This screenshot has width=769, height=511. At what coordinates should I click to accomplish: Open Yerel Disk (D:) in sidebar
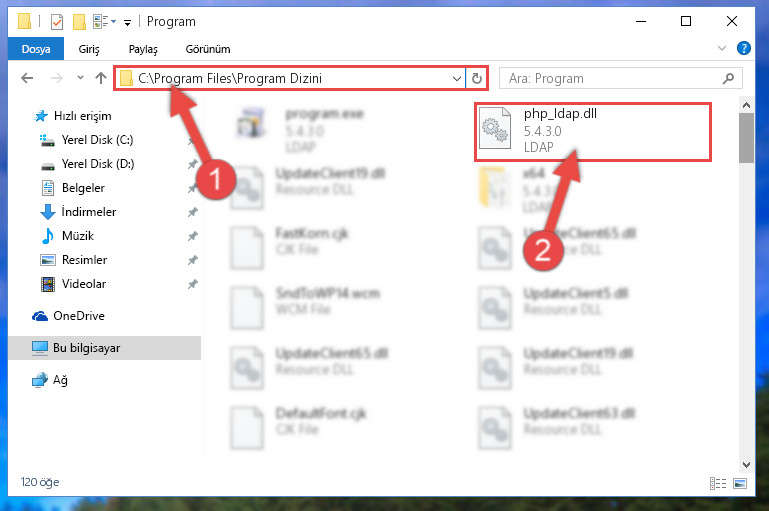(98, 164)
